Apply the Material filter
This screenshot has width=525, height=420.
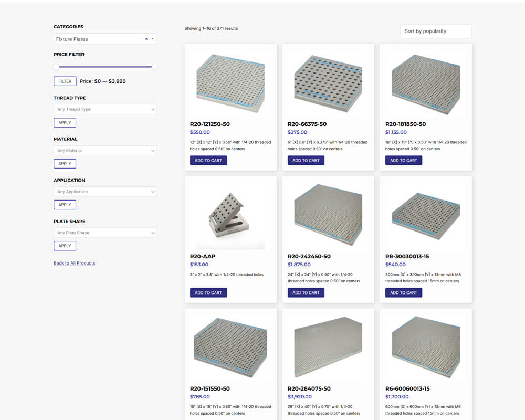pyautogui.click(x=65, y=164)
